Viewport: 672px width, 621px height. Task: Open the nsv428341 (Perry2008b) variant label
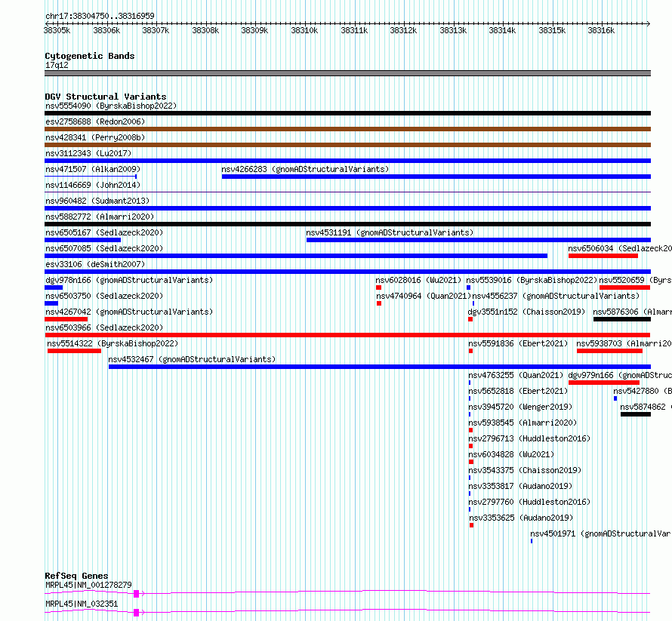95,137
